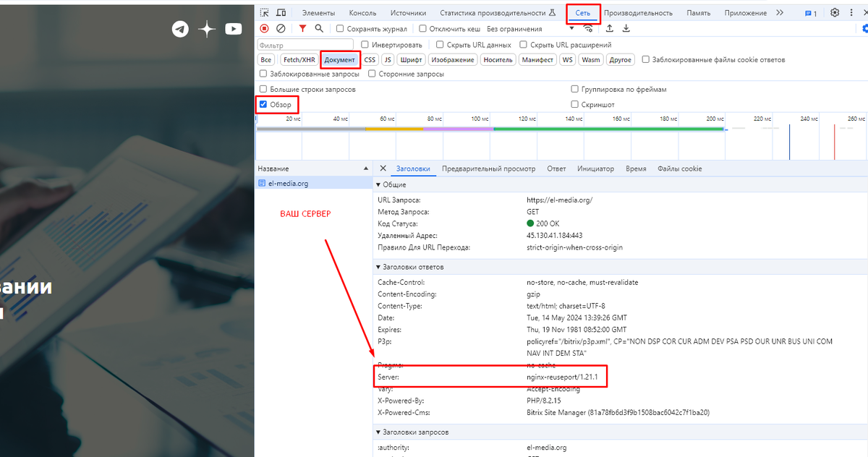Image resolution: width=868 pixels, height=457 pixels.
Task: Enable Группировка по фреймам
Action: point(575,89)
